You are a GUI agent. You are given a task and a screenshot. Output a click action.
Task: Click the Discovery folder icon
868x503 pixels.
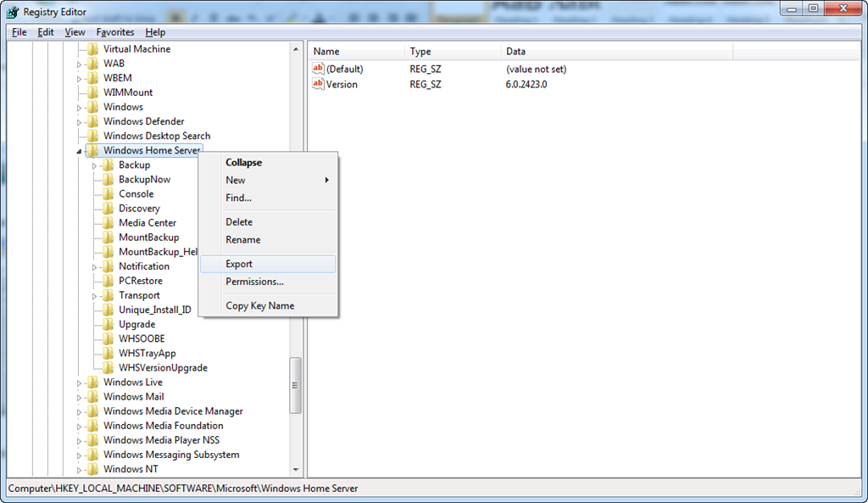coord(108,209)
